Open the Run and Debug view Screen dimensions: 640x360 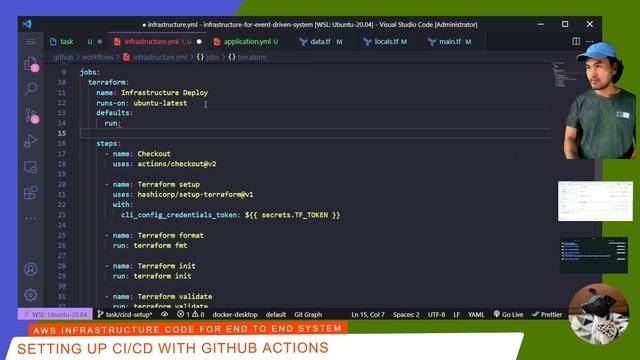tap(31, 141)
